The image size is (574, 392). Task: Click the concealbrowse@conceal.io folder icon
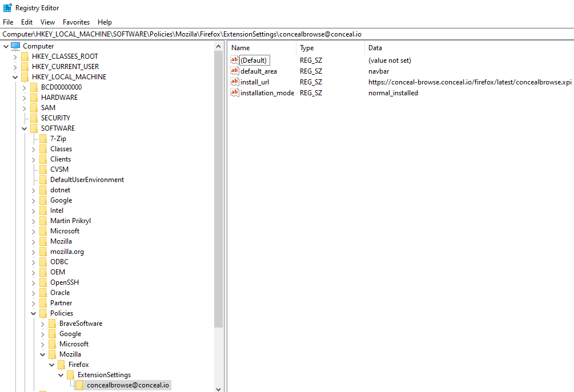(80, 385)
